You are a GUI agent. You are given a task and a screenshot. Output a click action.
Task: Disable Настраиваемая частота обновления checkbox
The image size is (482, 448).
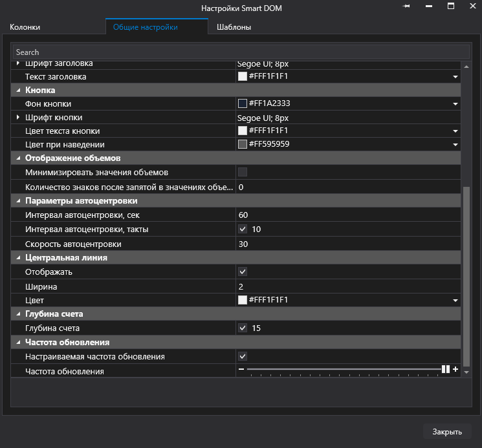243,356
